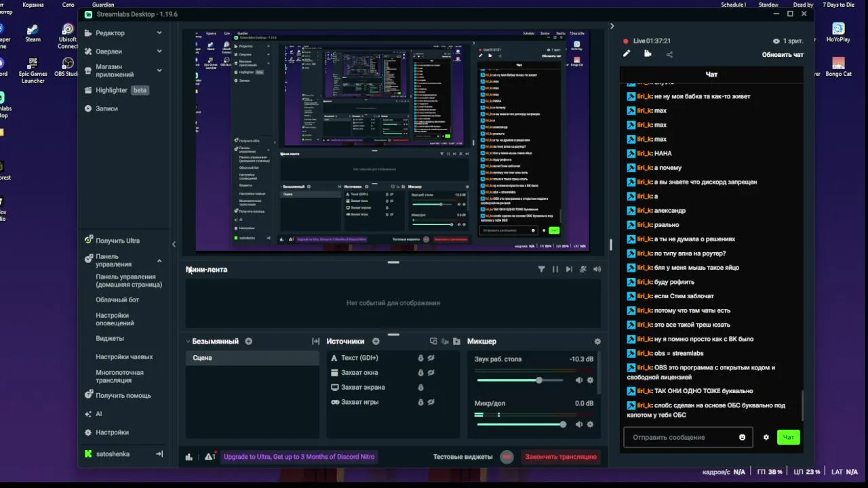The image size is (868, 488).
Task: Open the Безымянный scene collection dropdown
Action: (212, 342)
